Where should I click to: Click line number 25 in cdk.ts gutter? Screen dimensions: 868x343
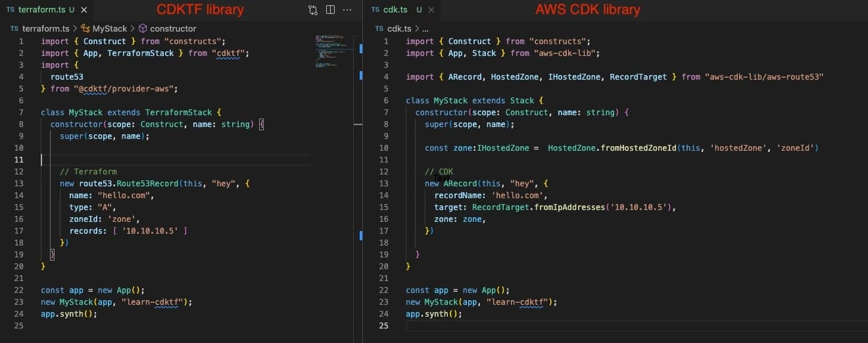point(384,325)
